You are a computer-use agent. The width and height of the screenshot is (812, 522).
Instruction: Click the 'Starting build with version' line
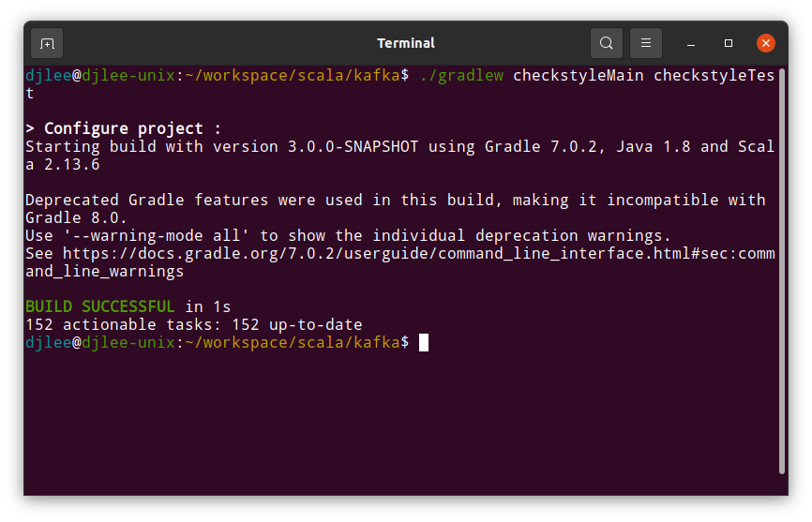click(x=399, y=147)
